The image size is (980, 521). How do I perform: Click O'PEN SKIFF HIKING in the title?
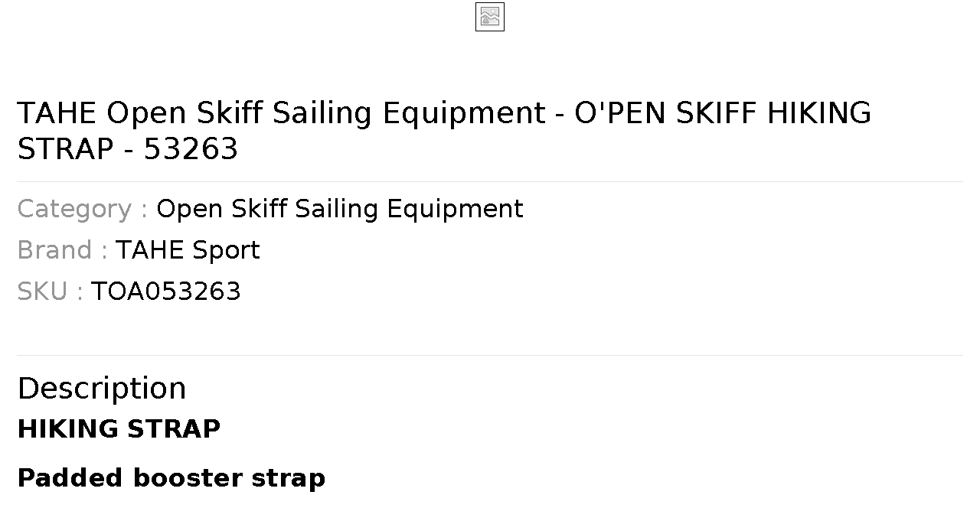723,113
